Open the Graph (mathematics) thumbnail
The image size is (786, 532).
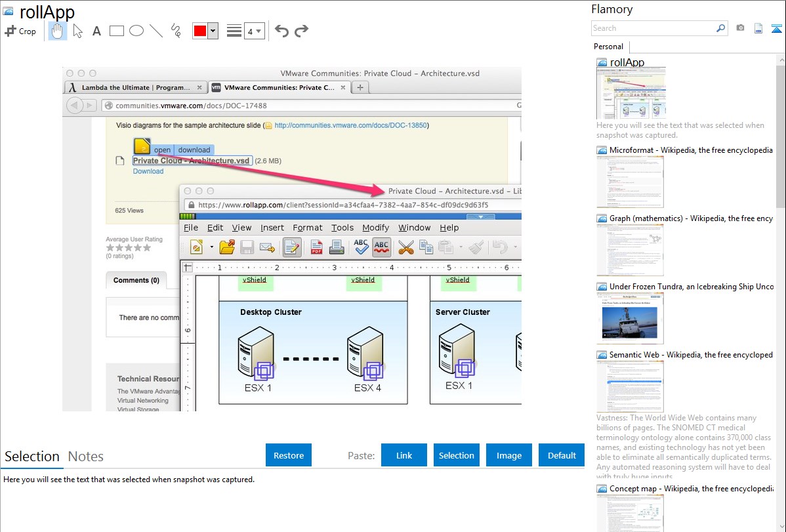630,250
